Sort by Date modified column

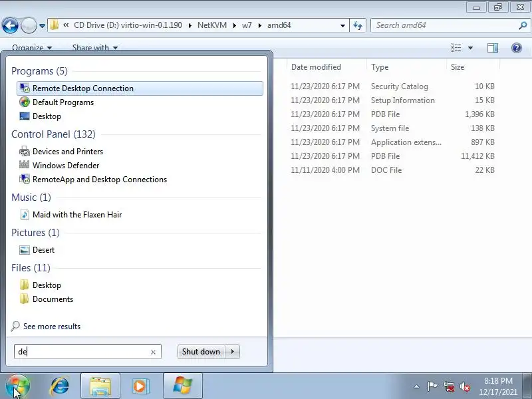[327, 67]
